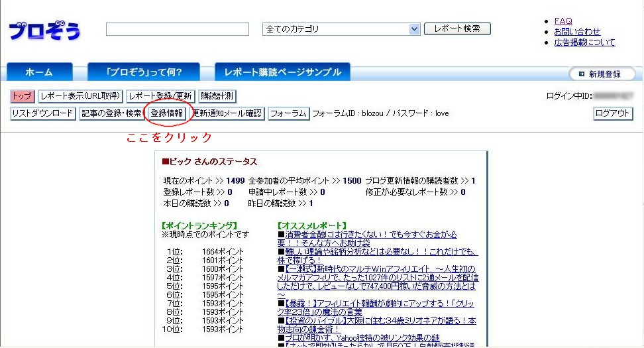Screen dimensions: 644x348
Task: Click the リストダウンロード button
Action: coord(42,113)
